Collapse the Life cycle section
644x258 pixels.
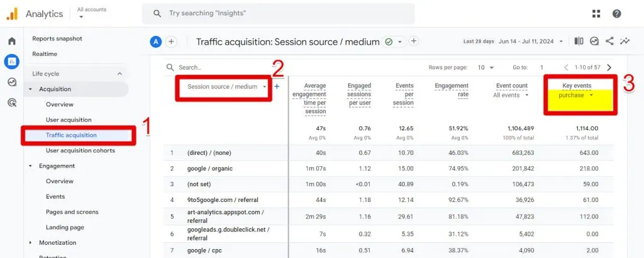point(119,74)
